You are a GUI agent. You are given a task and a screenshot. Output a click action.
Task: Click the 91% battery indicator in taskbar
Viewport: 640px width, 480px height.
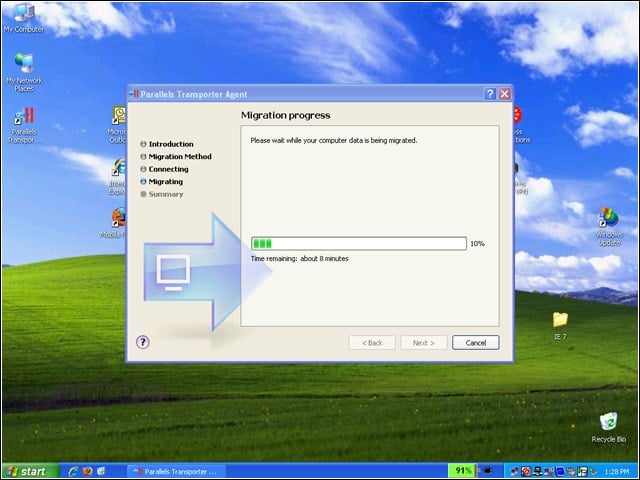click(462, 471)
